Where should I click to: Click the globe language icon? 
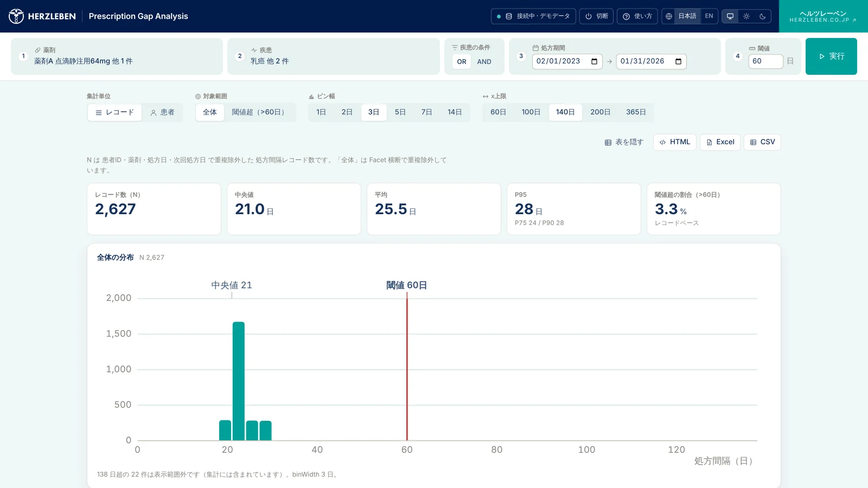669,16
